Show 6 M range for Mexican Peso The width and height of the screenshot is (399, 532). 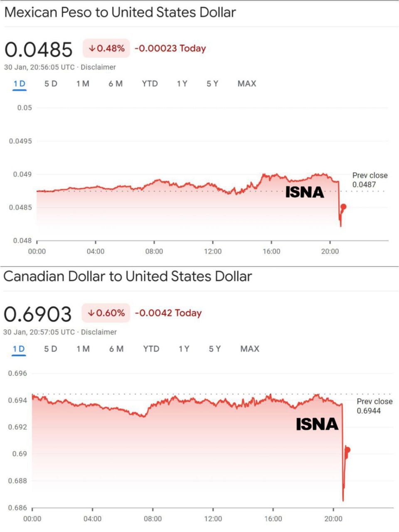click(116, 84)
